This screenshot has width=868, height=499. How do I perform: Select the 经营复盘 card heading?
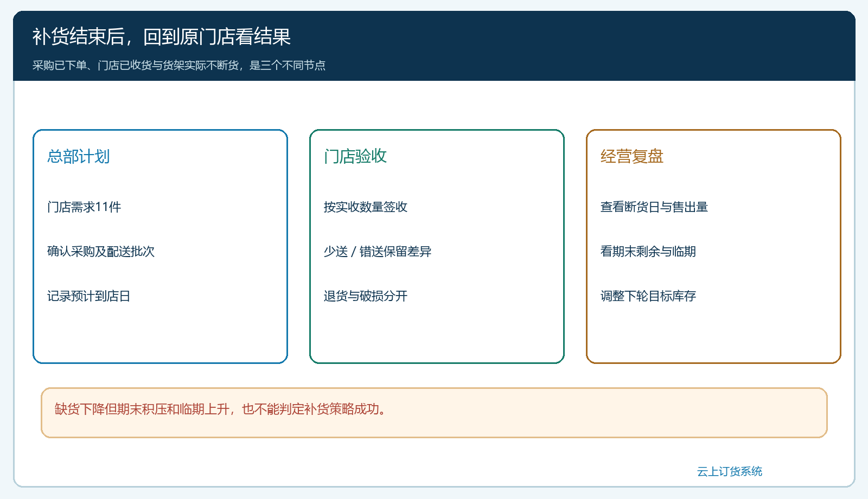632,156
